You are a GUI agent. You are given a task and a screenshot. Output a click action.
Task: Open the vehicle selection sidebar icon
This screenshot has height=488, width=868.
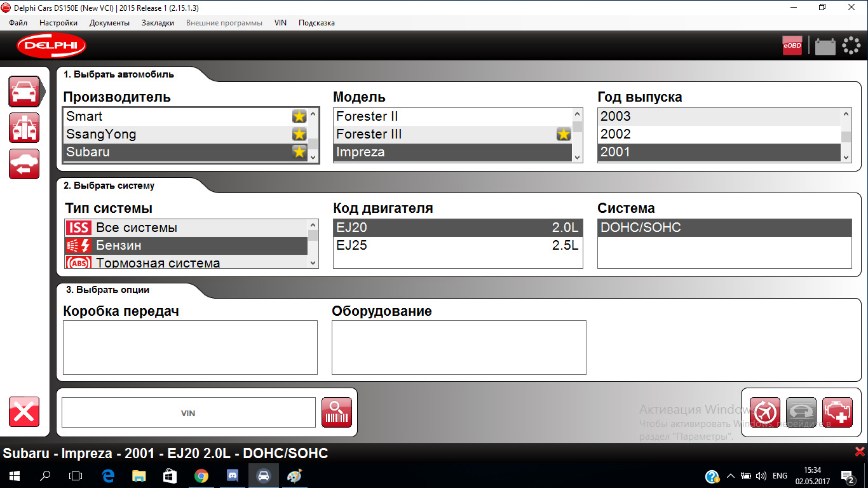24,91
